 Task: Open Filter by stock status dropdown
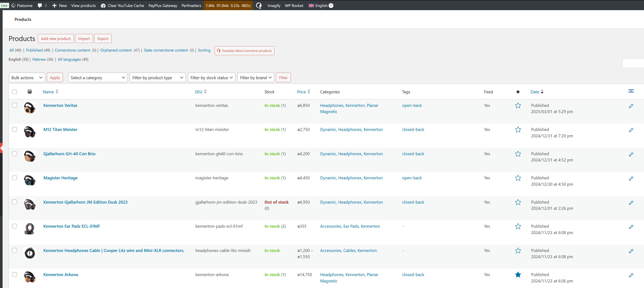point(211,77)
